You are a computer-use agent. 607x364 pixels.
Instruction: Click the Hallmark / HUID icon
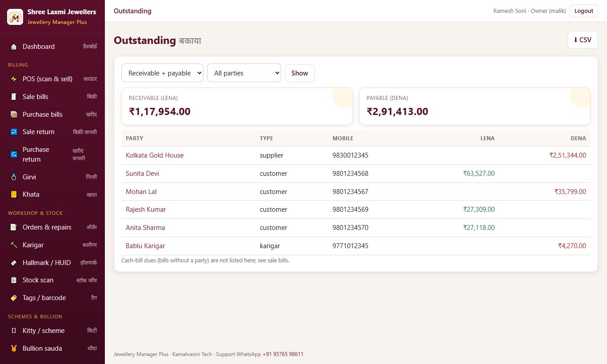[x=14, y=263]
